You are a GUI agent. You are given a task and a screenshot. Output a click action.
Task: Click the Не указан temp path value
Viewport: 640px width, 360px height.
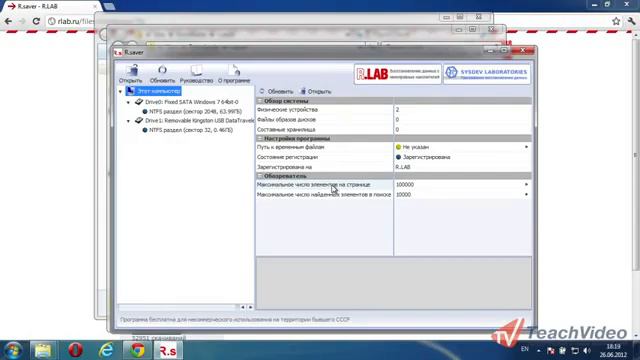[416, 147]
